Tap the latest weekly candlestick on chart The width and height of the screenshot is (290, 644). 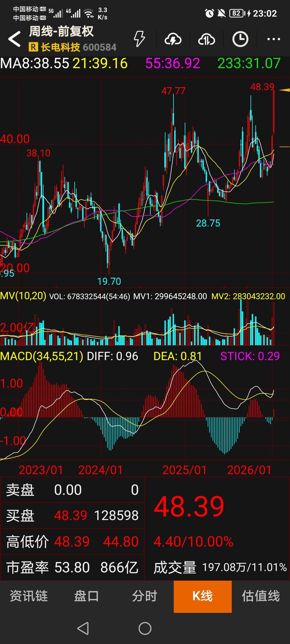point(274,112)
